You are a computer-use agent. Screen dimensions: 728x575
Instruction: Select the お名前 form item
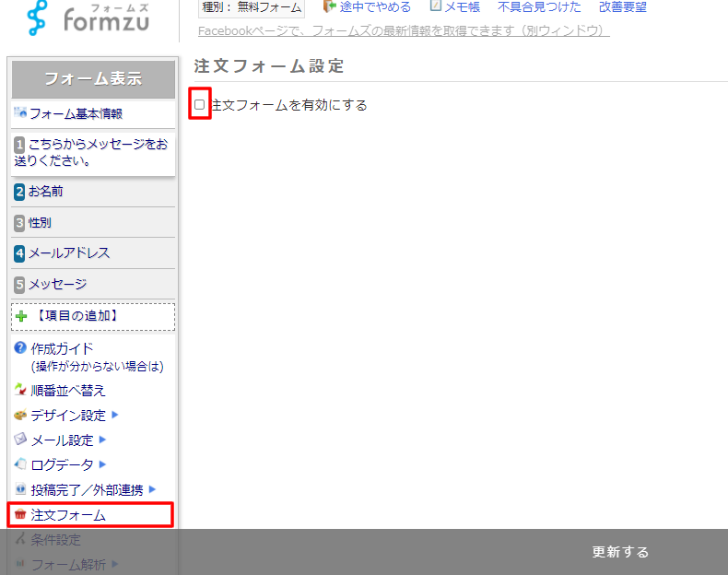[x=45, y=191]
